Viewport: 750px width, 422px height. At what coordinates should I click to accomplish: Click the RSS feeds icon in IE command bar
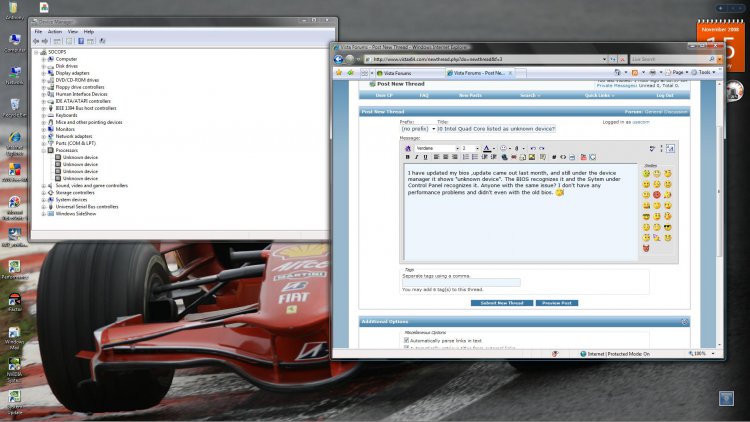click(x=635, y=73)
